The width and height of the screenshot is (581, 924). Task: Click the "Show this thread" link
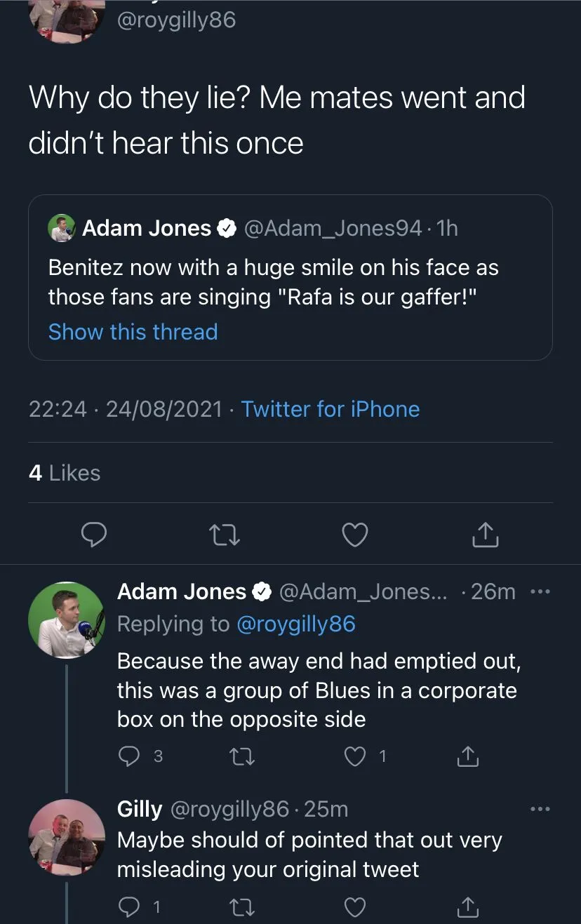[133, 332]
